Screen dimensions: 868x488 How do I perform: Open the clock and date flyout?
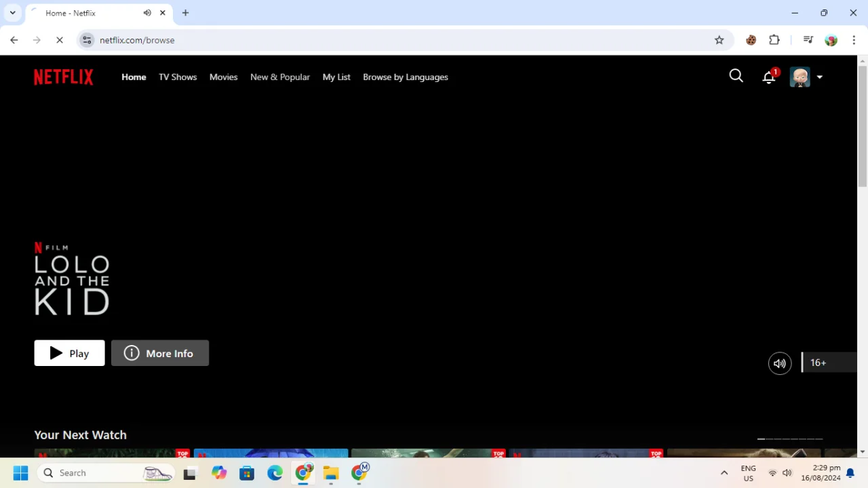(x=821, y=473)
